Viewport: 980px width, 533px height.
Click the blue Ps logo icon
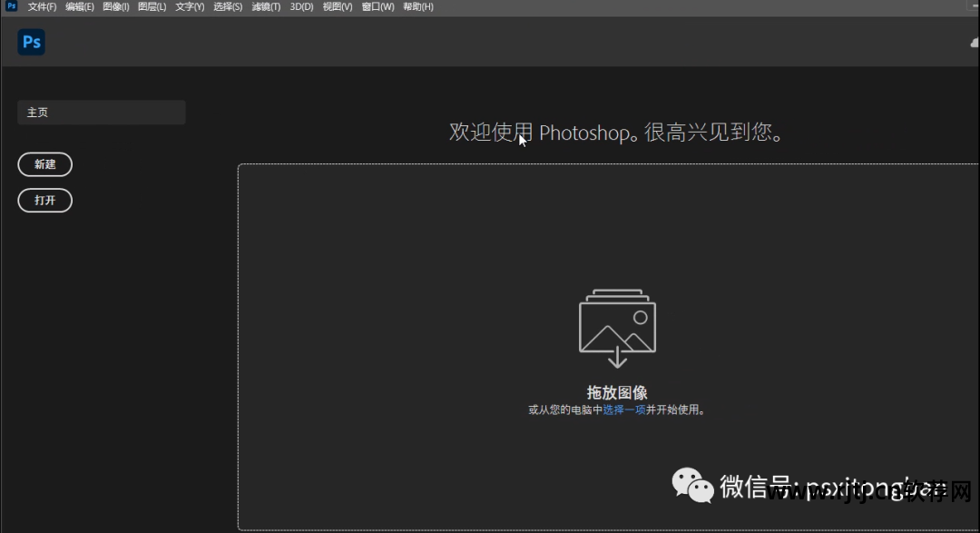tap(31, 42)
